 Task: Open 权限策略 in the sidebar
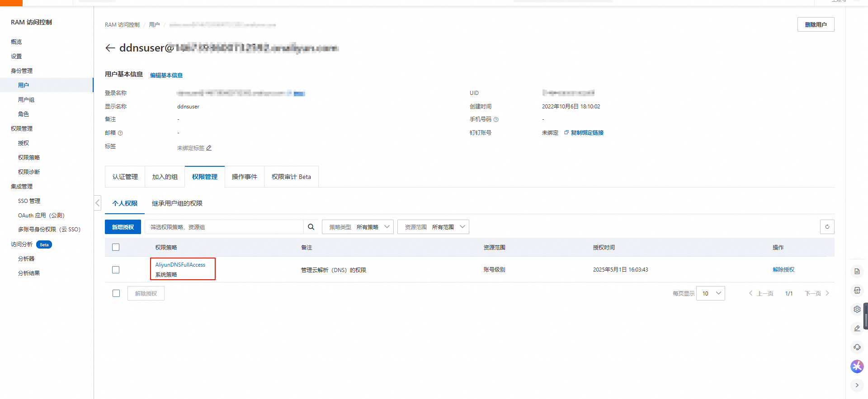29,157
